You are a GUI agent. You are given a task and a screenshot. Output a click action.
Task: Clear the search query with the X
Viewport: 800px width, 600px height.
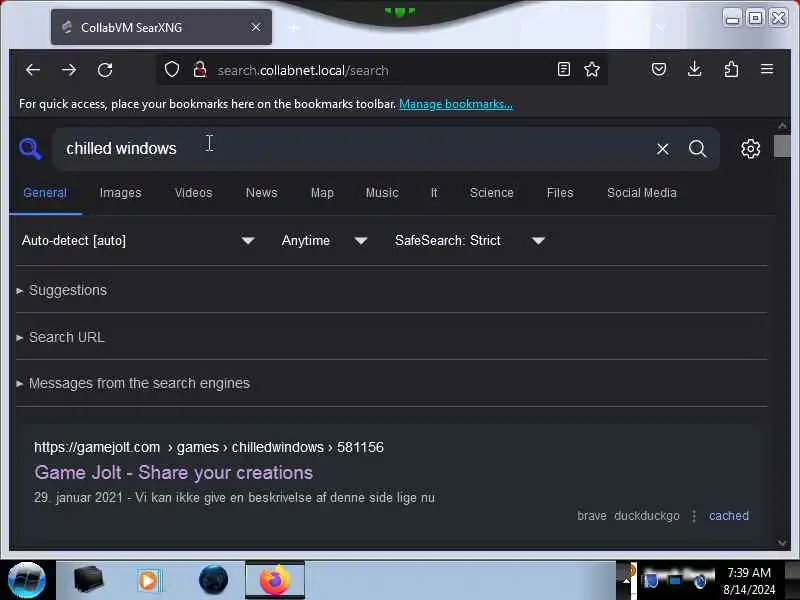(663, 149)
